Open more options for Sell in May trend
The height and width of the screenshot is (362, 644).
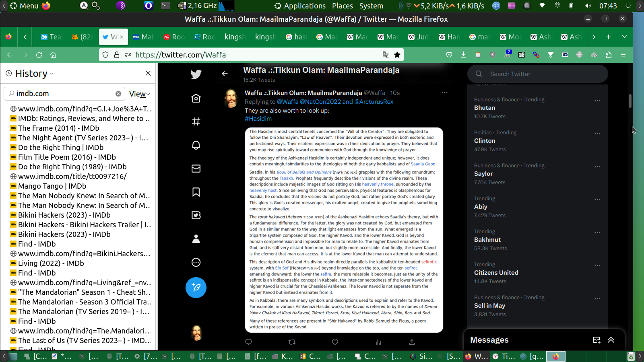point(597,298)
